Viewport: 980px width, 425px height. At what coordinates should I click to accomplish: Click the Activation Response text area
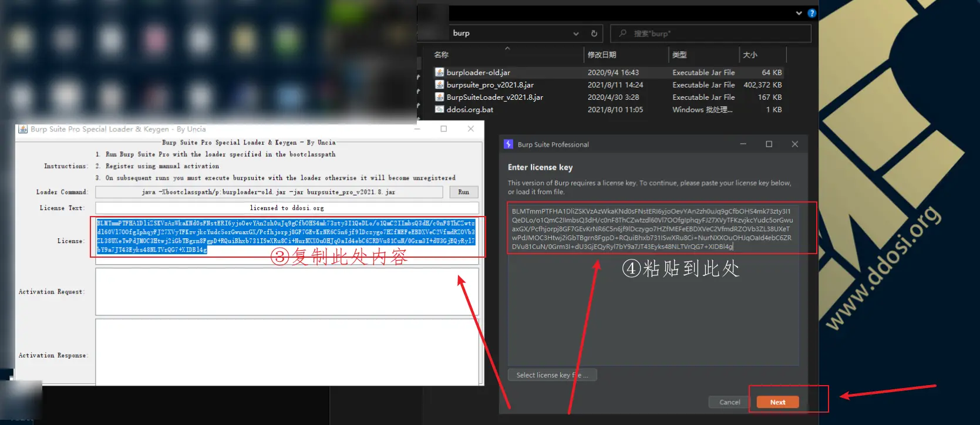coord(287,351)
